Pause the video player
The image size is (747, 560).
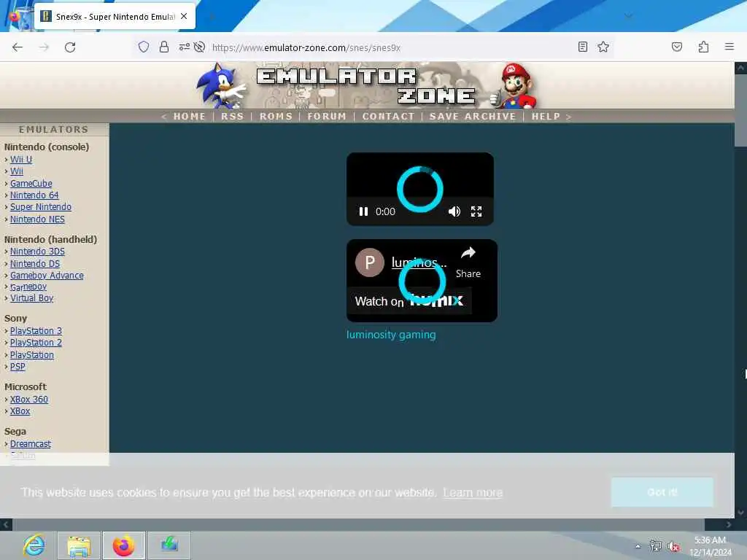pos(363,211)
